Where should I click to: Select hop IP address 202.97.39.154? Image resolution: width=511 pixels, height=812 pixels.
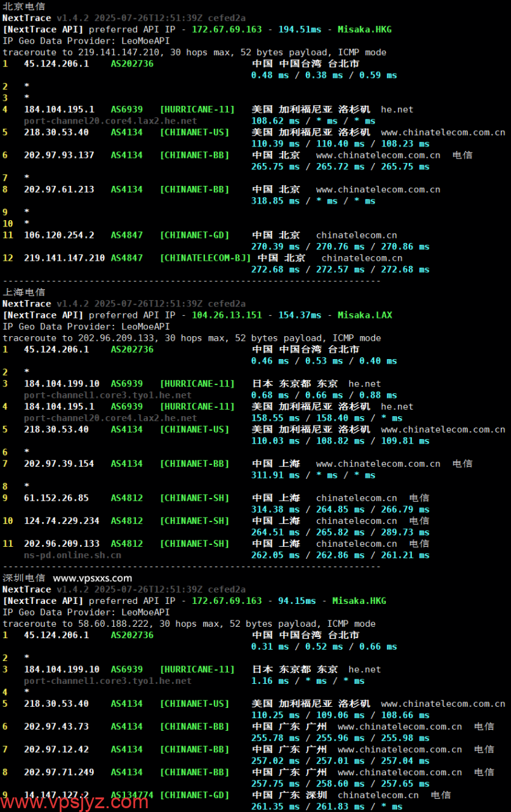[59, 464]
